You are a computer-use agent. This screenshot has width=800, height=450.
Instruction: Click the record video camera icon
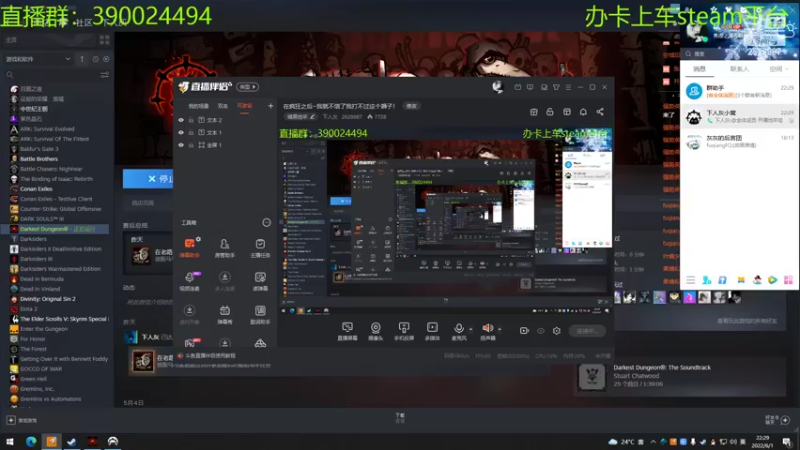pos(524,331)
